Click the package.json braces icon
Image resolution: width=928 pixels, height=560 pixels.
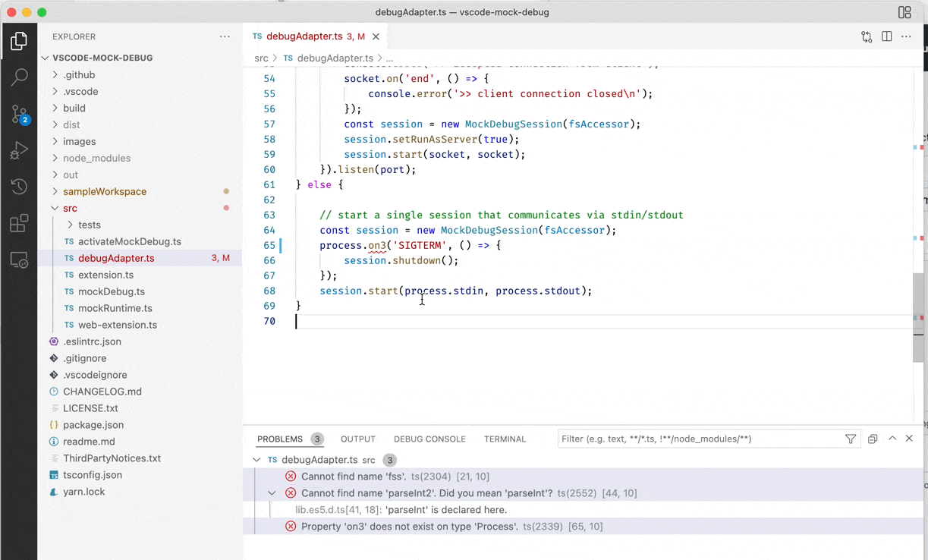(x=54, y=425)
